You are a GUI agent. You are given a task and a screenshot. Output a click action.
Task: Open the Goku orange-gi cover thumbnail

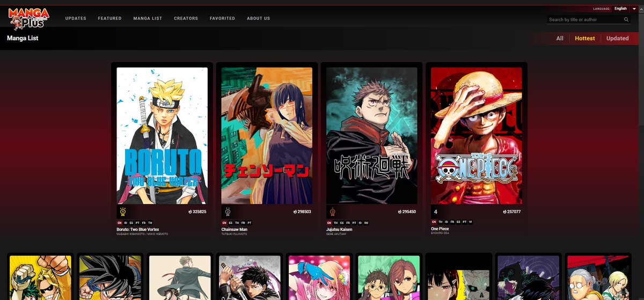110,277
